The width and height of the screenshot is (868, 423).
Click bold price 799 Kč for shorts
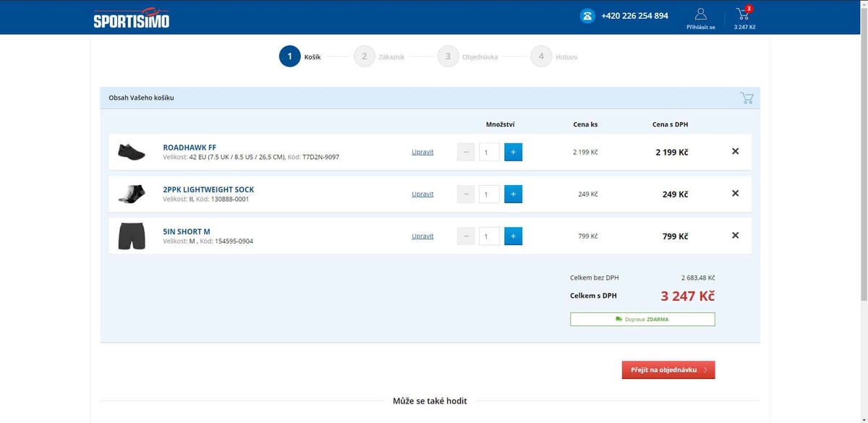point(675,236)
